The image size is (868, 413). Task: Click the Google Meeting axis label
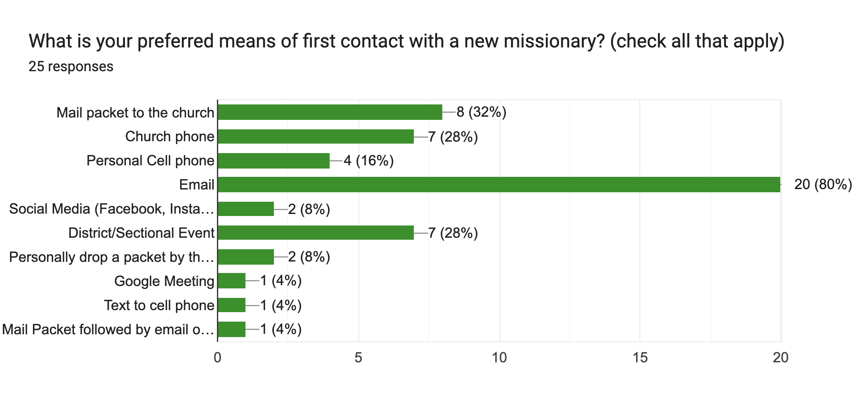[x=164, y=281]
